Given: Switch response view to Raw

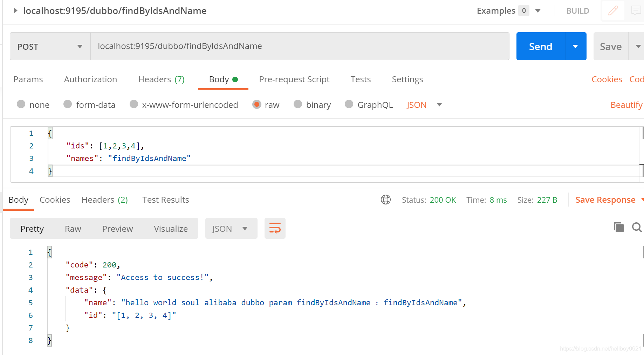Looking at the screenshot, I should [x=73, y=229].
